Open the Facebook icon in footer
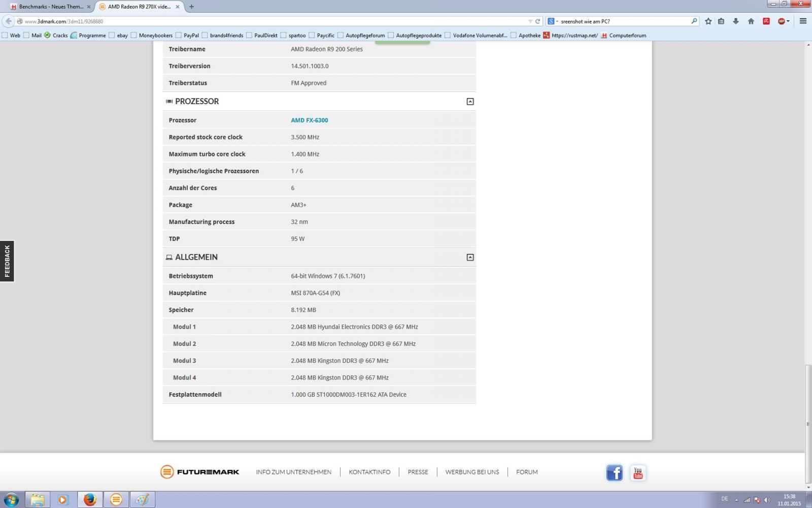 (x=614, y=473)
